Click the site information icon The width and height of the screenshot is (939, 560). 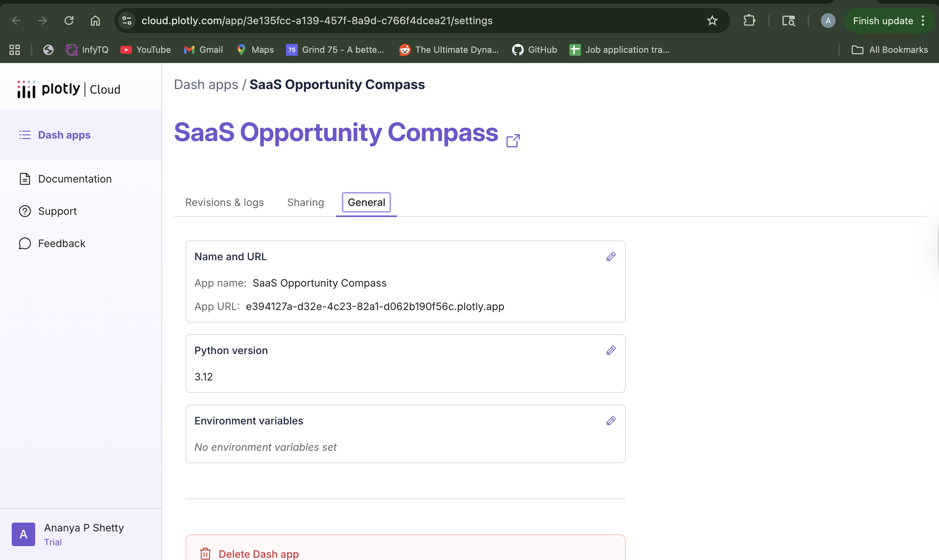(x=127, y=21)
